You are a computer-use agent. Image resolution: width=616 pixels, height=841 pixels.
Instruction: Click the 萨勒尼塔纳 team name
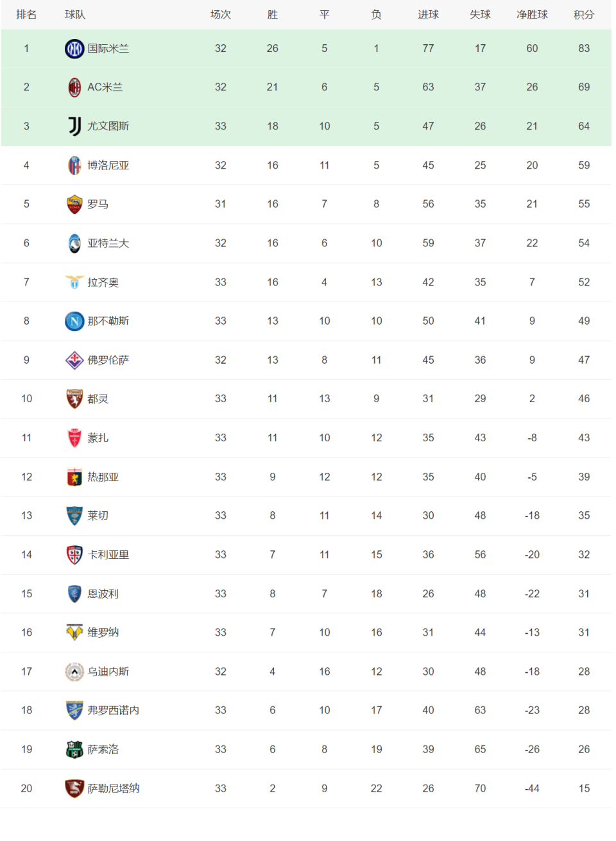114,788
